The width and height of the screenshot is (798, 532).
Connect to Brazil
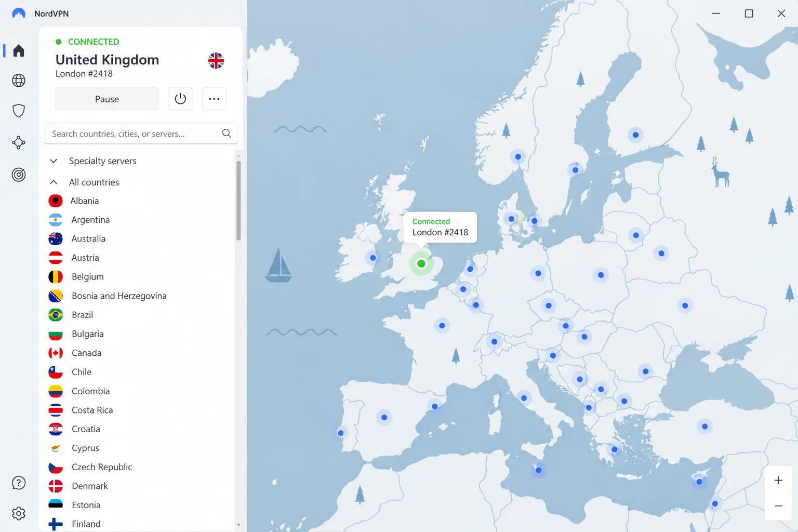82,315
